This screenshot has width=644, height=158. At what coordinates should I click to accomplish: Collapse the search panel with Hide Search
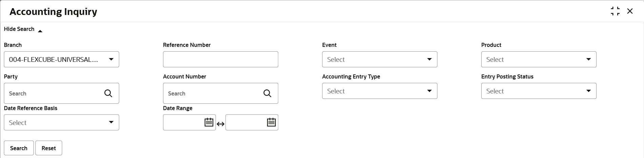(x=23, y=29)
